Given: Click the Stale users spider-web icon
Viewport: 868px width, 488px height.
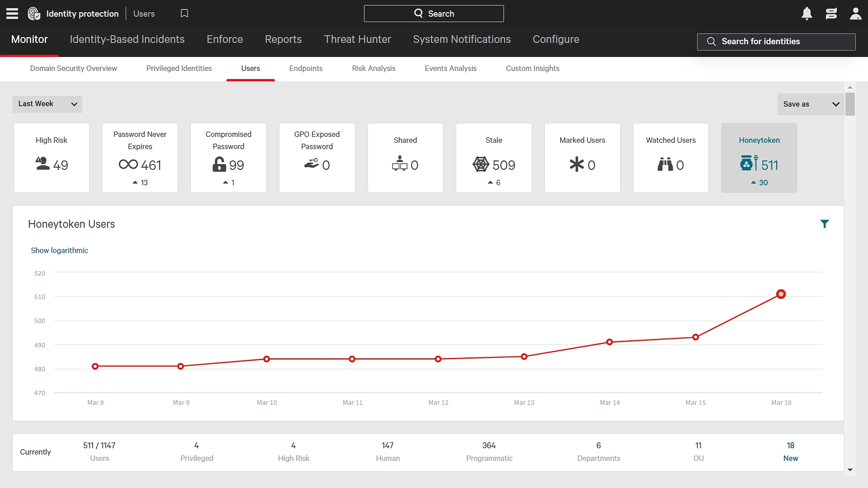Looking at the screenshot, I should click(x=481, y=164).
